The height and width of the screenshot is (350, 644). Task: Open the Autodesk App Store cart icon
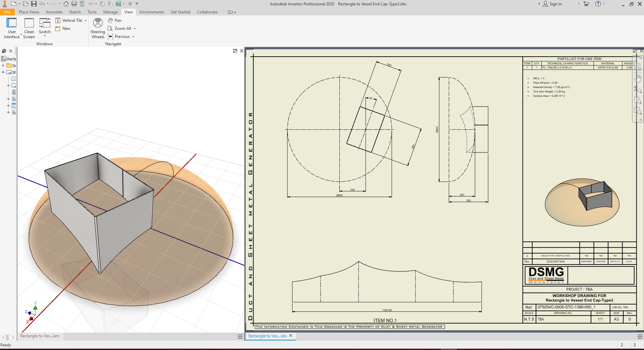pos(586,4)
